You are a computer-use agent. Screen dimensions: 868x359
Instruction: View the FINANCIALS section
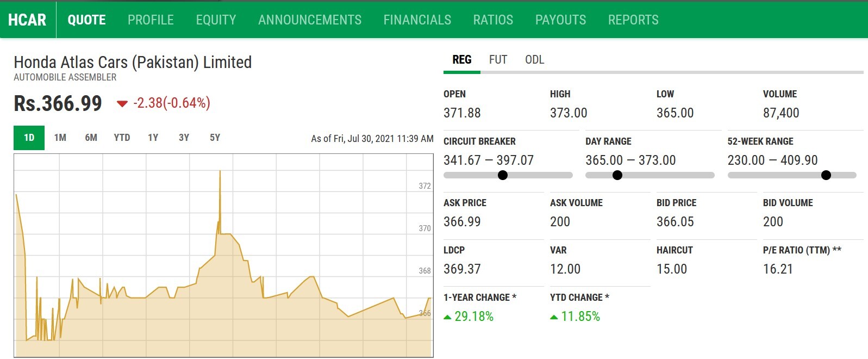[417, 20]
